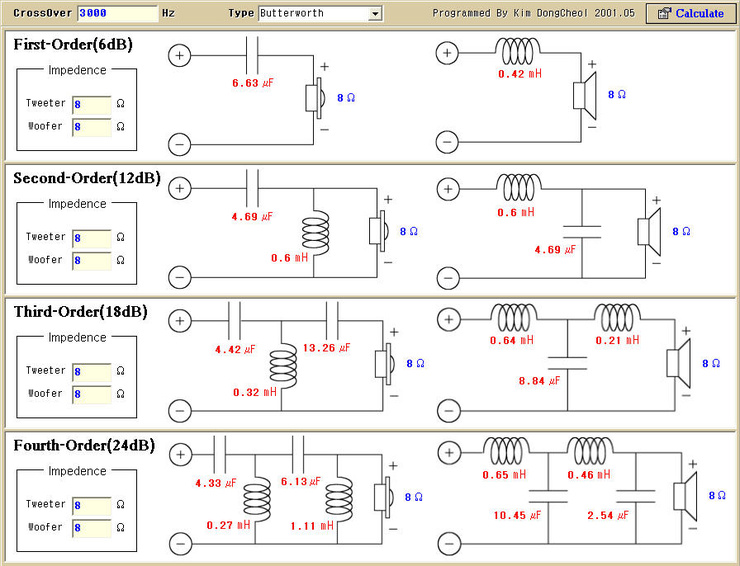
Task: Click the '2.54 µF' value label
Action: pyautogui.click(x=608, y=515)
